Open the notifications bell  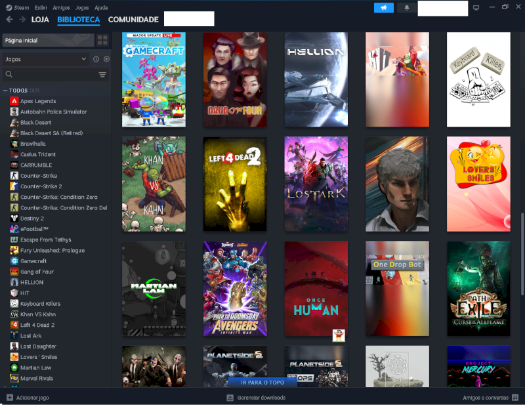(406, 8)
